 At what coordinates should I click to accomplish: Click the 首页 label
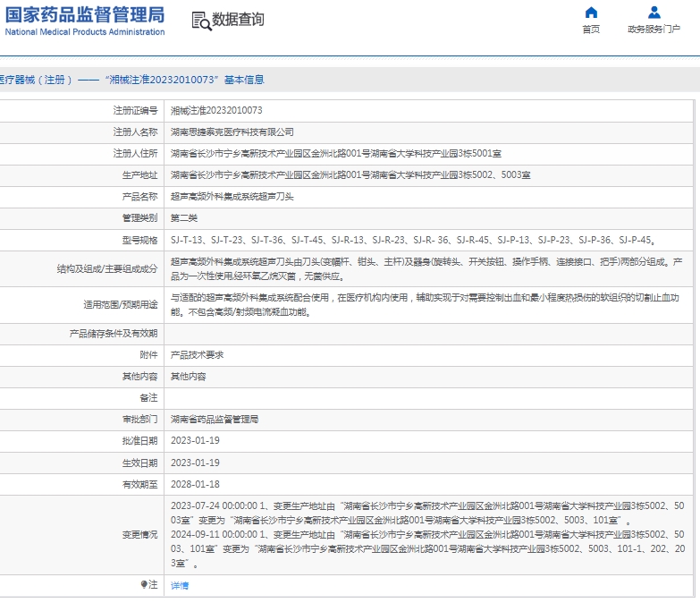(591, 29)
